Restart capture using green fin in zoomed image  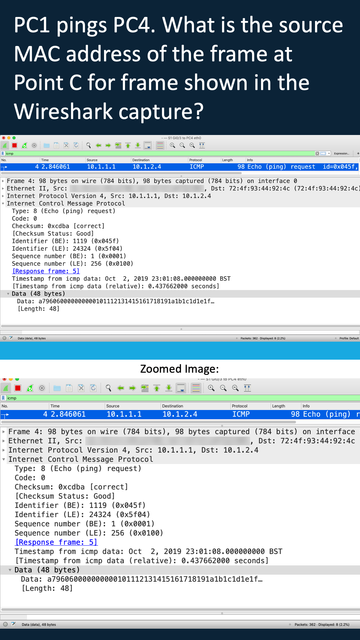pos(29,388)
